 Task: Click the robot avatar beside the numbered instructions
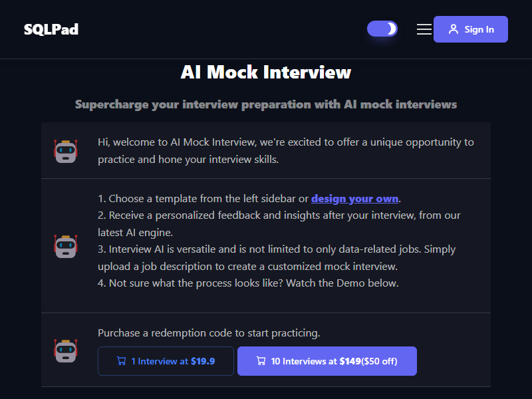(x=66, y=245)
